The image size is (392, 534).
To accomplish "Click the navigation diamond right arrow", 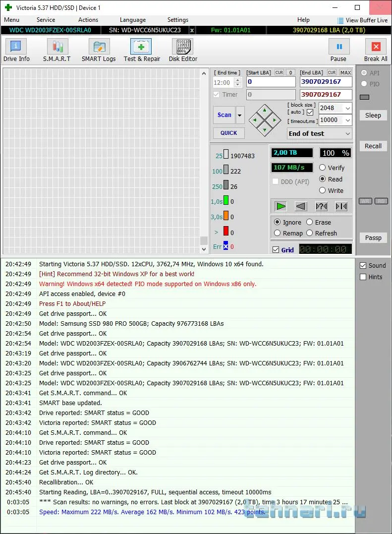I will click(275, 120).
